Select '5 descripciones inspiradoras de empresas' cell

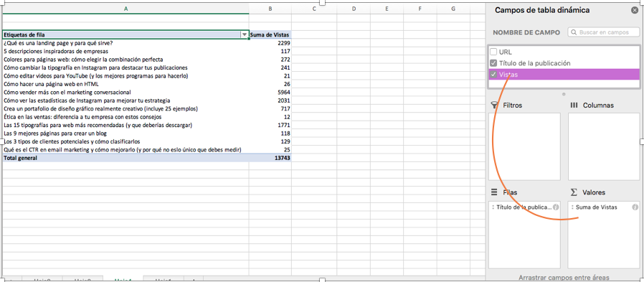(x=126, y=52)
